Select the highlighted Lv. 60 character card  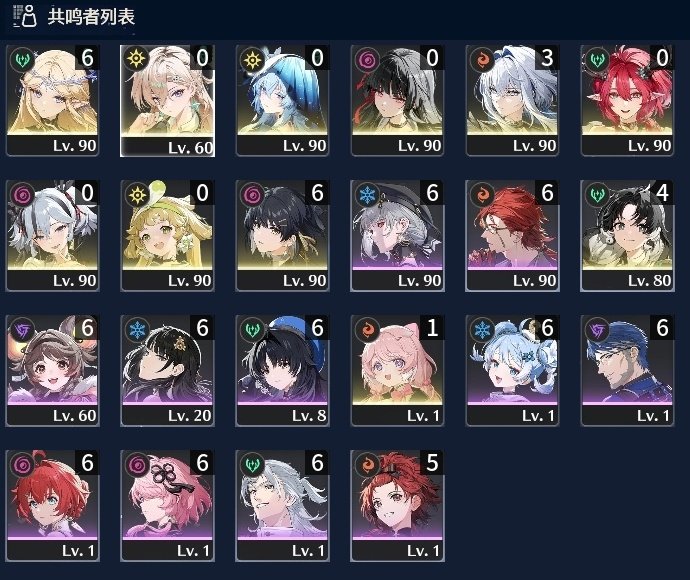click(167, 101)
